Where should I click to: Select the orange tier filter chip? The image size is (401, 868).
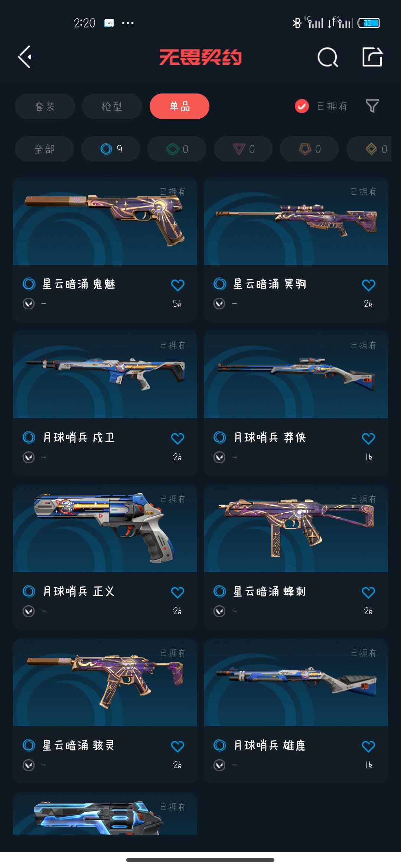click(309, 149)
